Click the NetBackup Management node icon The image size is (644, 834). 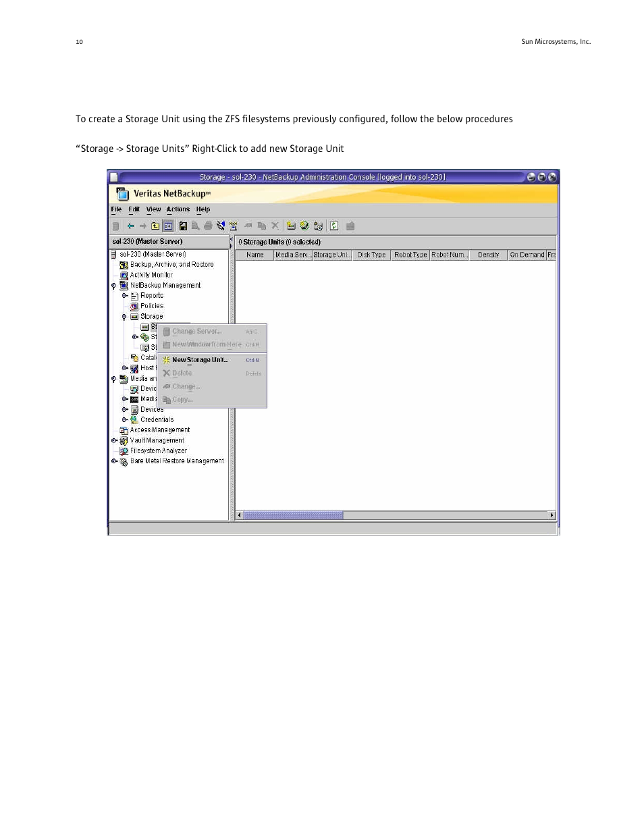[124, 285]
